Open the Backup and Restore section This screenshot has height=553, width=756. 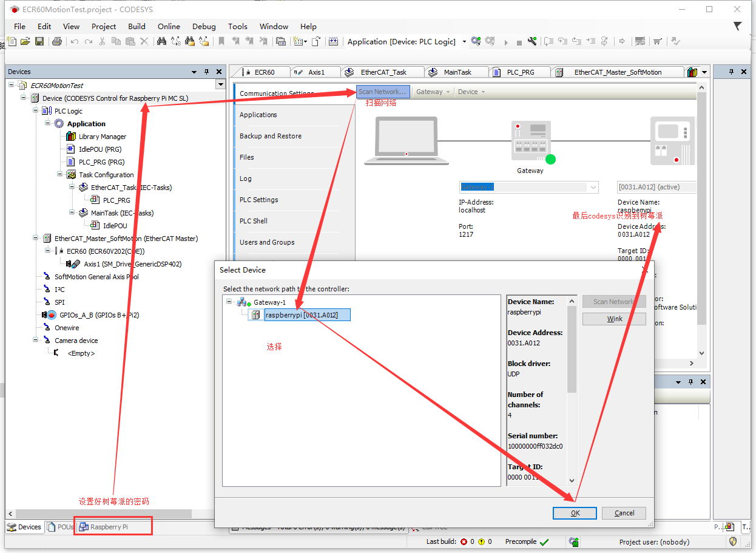point(271,136)
